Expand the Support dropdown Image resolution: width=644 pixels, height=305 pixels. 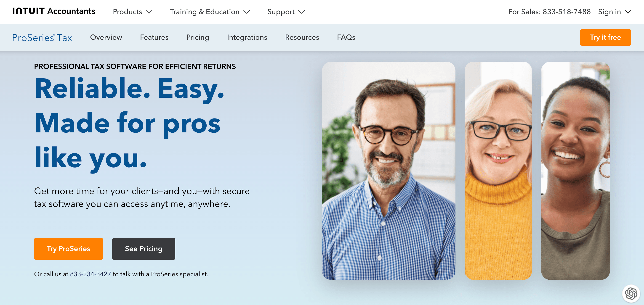[286, 12]
